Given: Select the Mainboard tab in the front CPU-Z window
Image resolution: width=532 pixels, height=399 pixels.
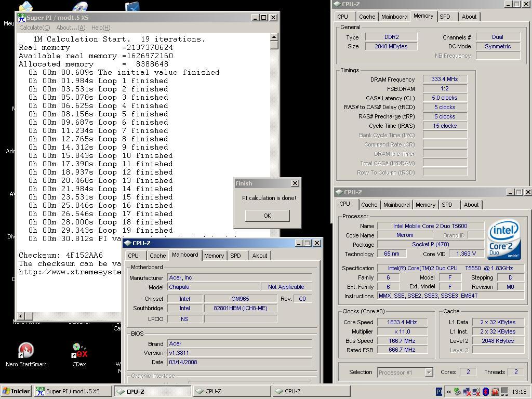Looking at the screenshot, I should click(185, 255).
